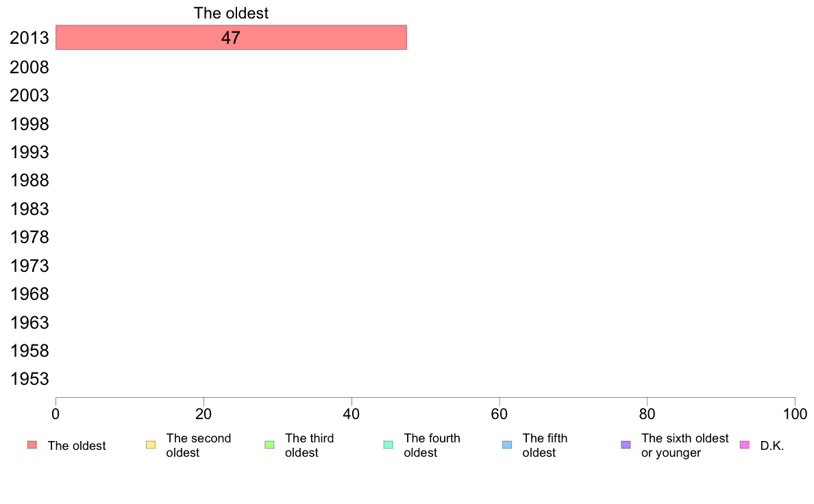
Task: Pick the blue 'The fifth oldest' swatch
Action: [507, 445]
